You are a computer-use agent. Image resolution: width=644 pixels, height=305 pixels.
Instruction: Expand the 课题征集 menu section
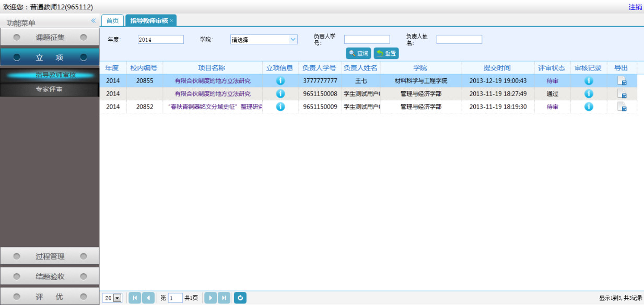click(x=50, y=38)
